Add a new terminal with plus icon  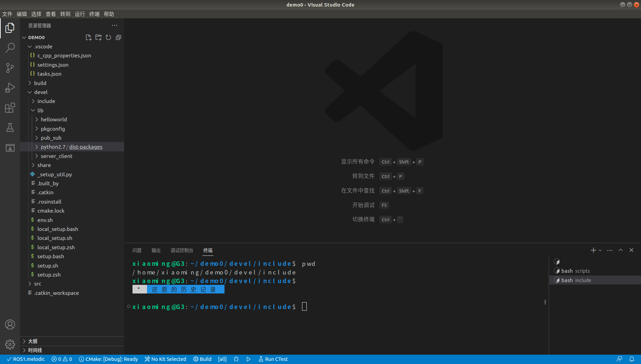coord(593,250)
